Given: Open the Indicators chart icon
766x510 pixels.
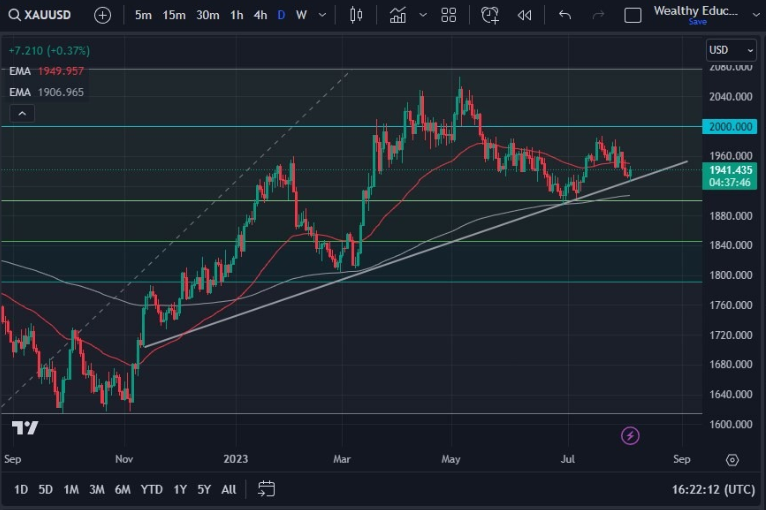Looking at the screenshot, I should pos(398,15).
